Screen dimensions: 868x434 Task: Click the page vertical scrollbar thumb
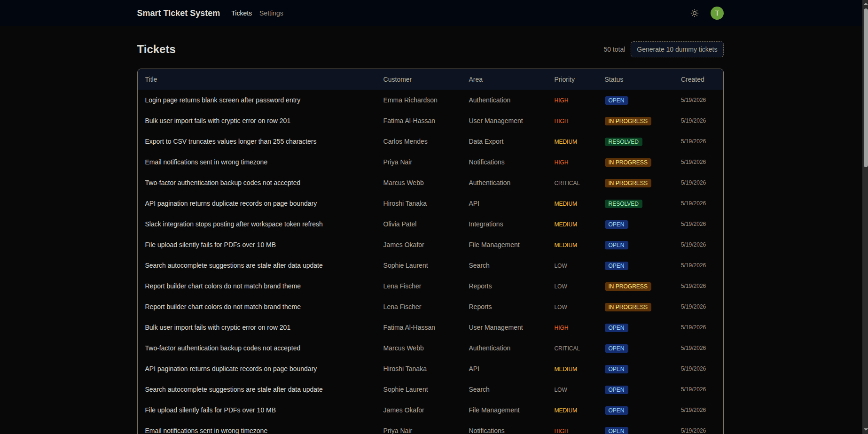tap(865, 87)
